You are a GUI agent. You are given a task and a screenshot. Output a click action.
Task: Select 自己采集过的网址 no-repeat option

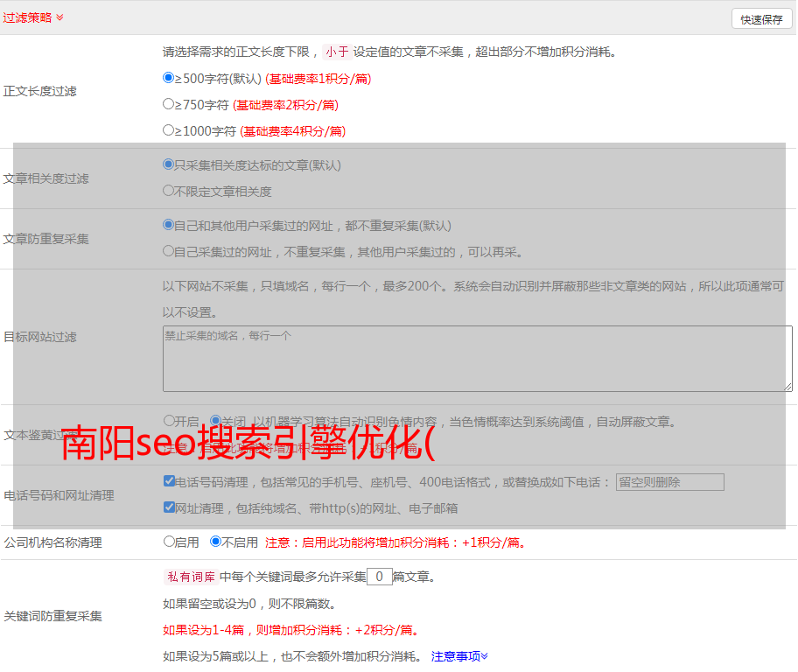[x=169, y=251]
